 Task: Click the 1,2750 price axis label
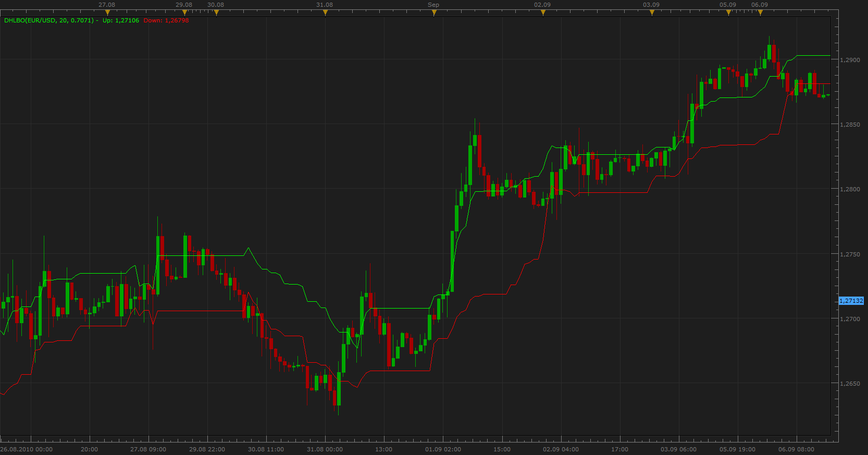point(850,254)
